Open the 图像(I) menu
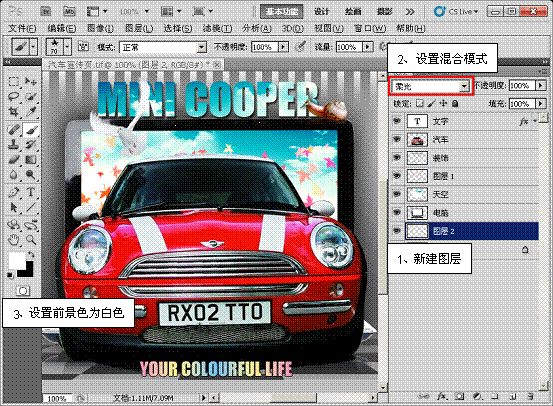Viewport: 553px width, 406px height. pyautogui.click(x=100, y=28)
